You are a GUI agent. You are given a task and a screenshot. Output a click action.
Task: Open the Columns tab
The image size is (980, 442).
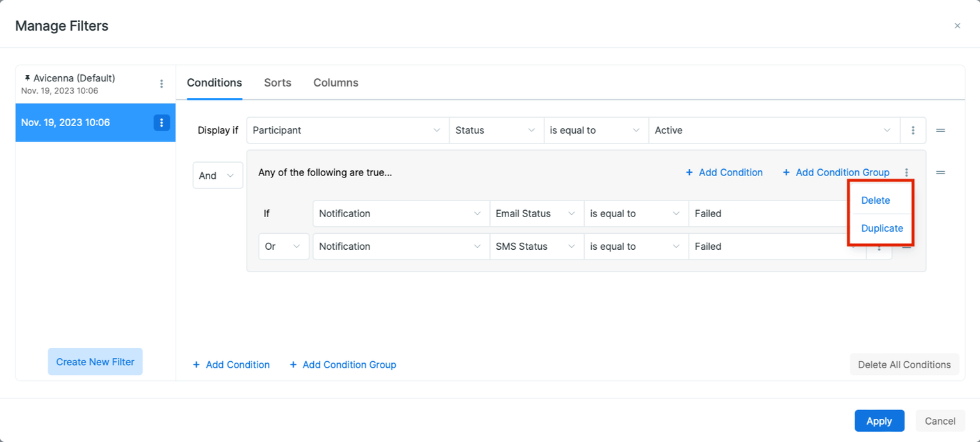point(336,83)
